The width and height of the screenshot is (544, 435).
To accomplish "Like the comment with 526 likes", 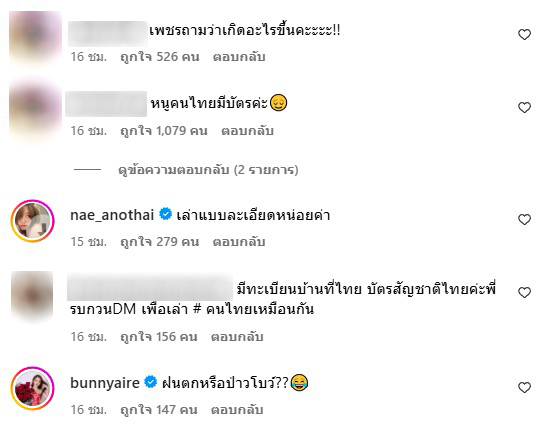I will (x=524, y=34).
